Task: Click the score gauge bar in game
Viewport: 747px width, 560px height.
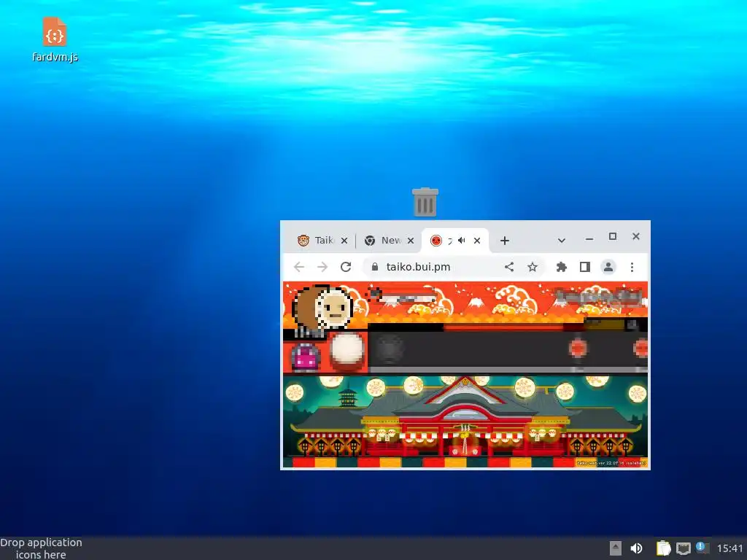Action: click(508, 327)
